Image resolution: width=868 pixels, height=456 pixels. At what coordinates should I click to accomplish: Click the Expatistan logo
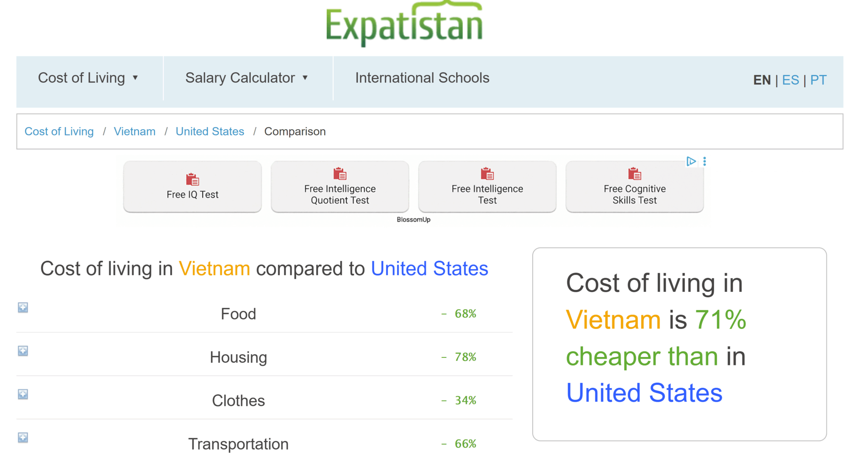404,24
